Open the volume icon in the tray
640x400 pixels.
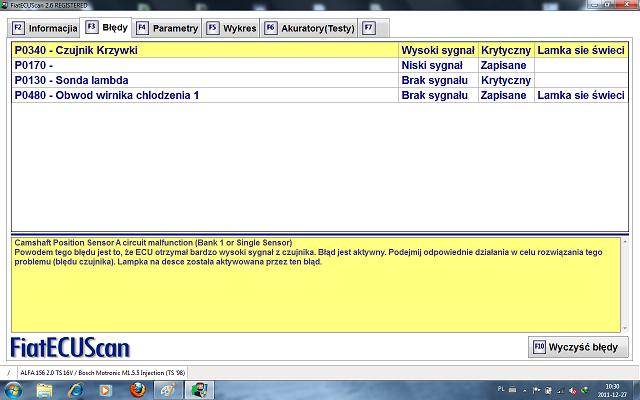[x=573, y=391]
